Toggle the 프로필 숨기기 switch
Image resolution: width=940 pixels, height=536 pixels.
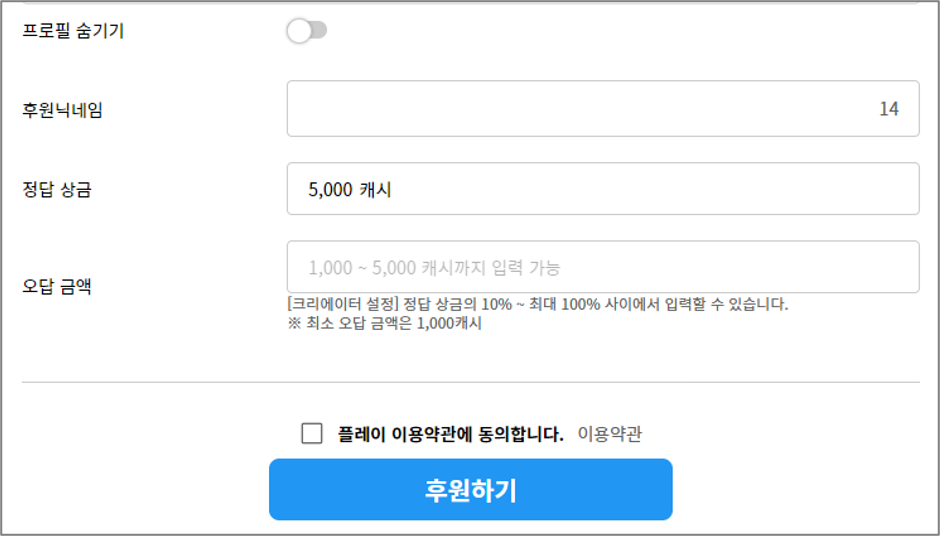click(x=306, y=31)
